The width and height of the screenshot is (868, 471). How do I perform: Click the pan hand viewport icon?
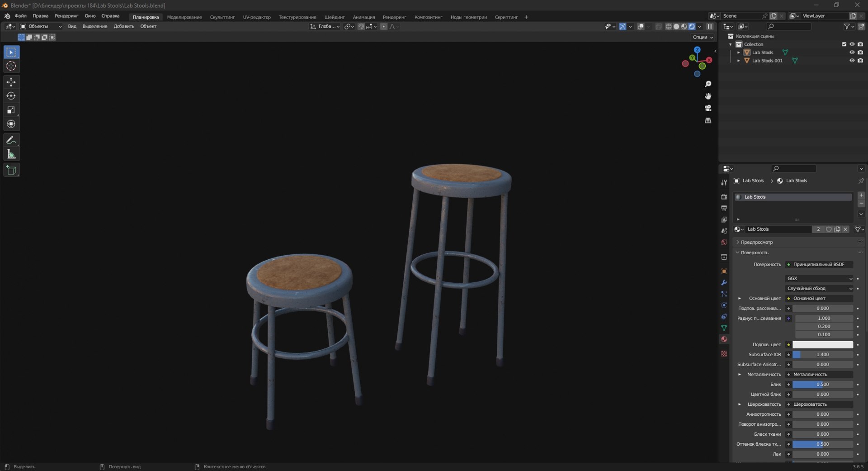coord(708,96)
